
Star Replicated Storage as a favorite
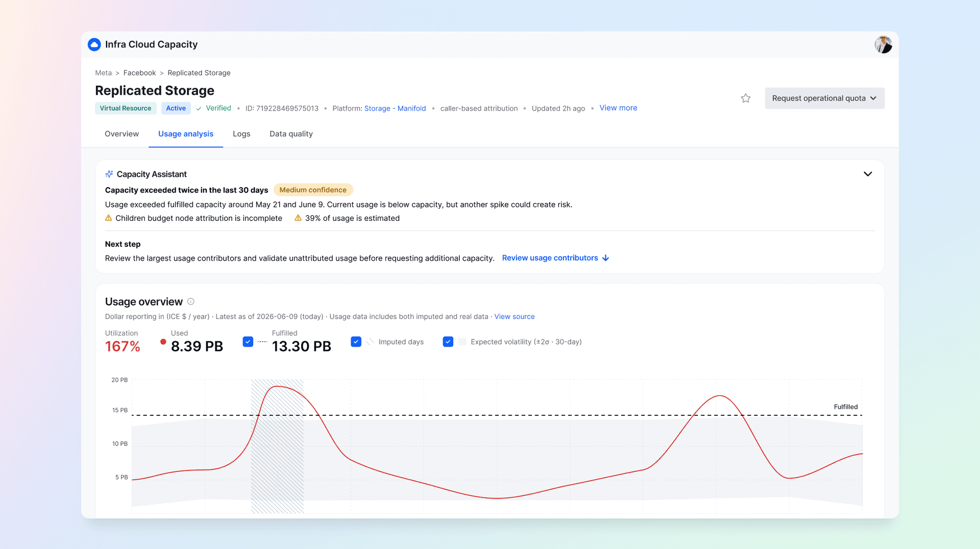[x=746, y=98]
